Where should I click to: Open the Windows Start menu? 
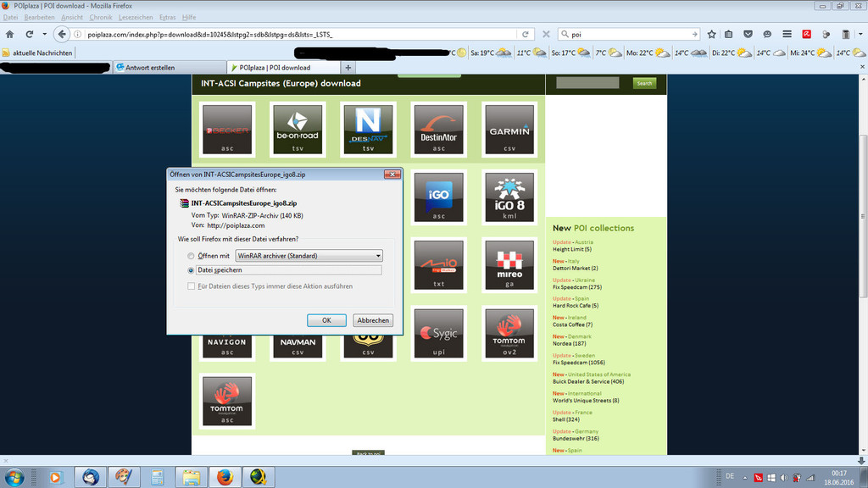point(14,477)
